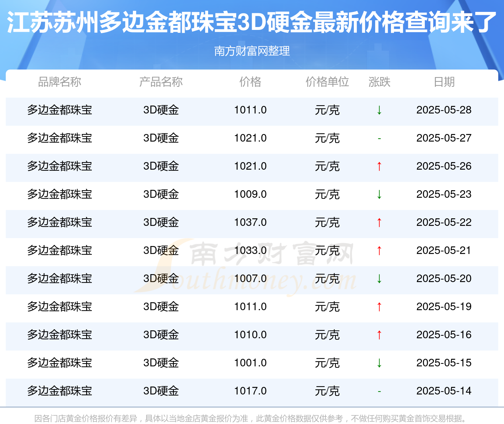504x424 pixels.
Task: Click 多边金都珠宝 in the 2025-05-14 row
Action: click(60, 391)
